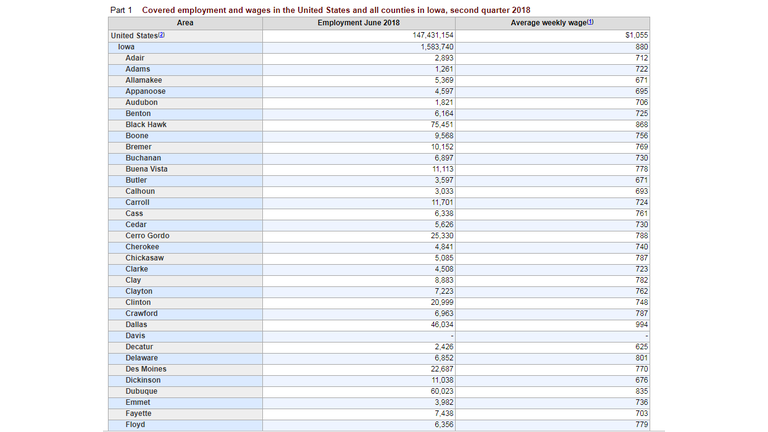Click the Area column header
The height and width of the screenshot is (432, 768).
185,22
